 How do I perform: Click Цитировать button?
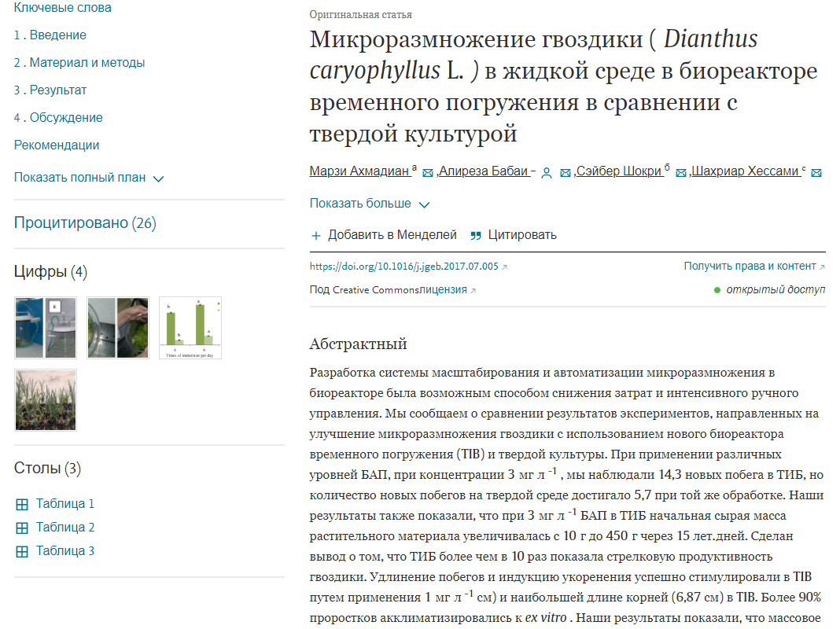point(514,235)
